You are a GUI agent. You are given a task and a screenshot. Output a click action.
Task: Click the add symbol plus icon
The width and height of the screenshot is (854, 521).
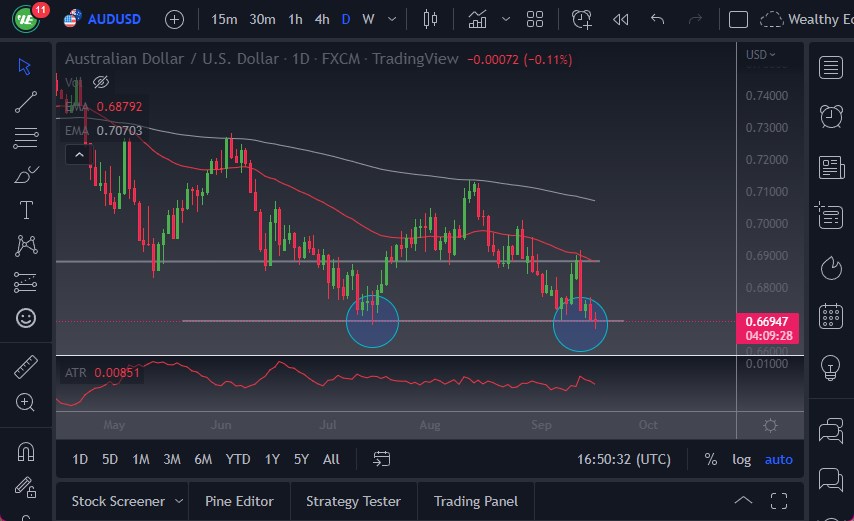click(x=174, y=19)
